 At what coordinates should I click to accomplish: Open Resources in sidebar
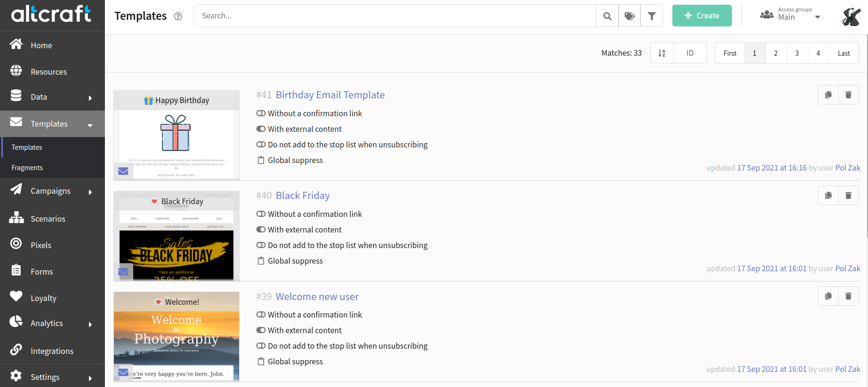click(x=52, y=72)
